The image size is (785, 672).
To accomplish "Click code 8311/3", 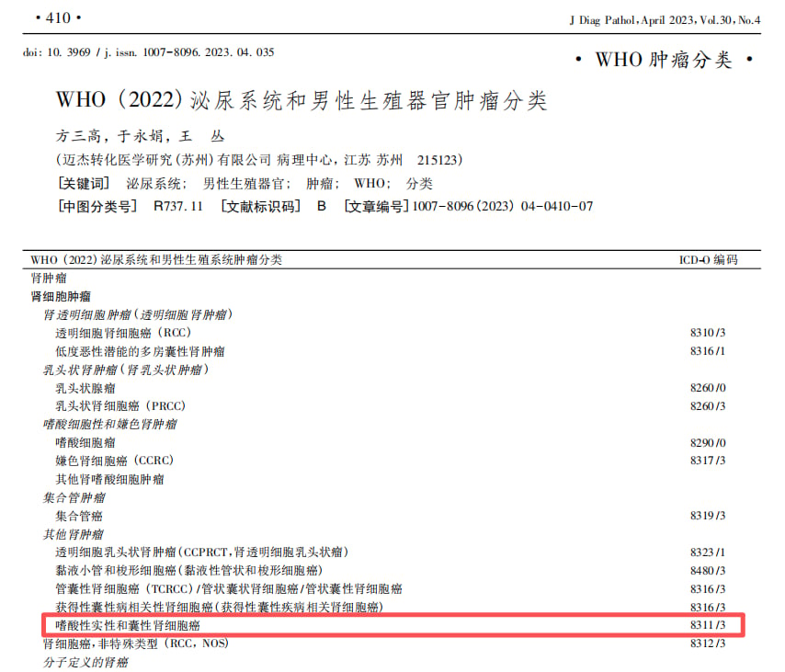I will [x=708, y=625].
